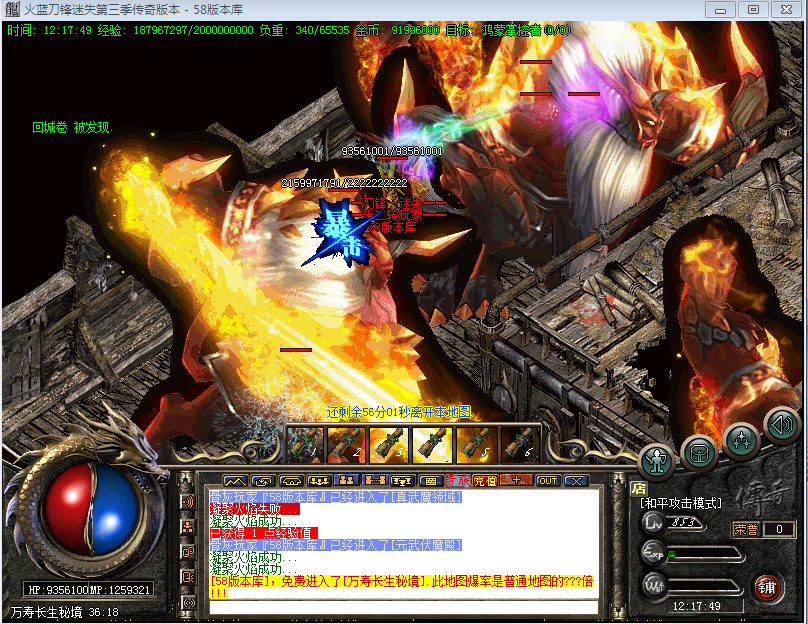
Task: Toggle sound with the speaker round button
Action: pos(782,425)
